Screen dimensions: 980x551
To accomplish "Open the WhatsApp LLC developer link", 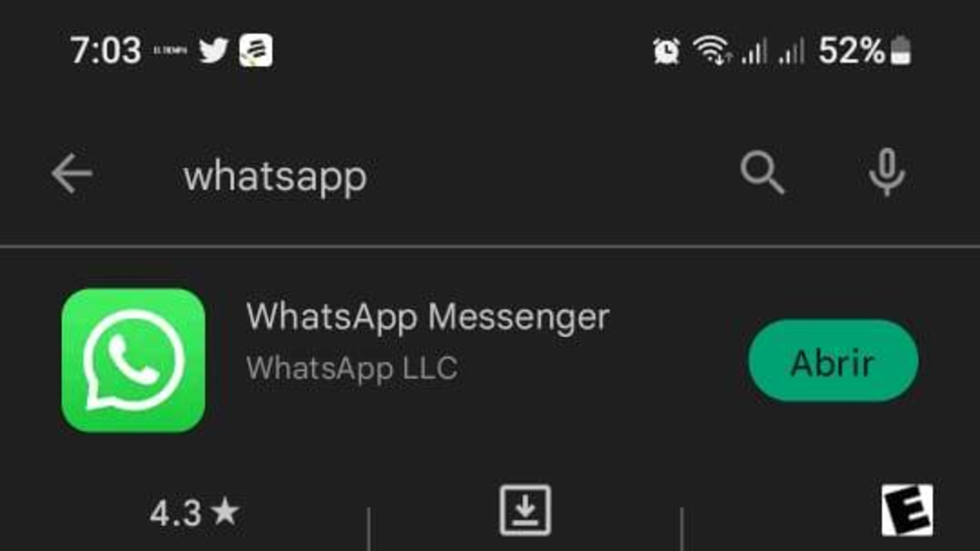I will [x=352, y=367].
